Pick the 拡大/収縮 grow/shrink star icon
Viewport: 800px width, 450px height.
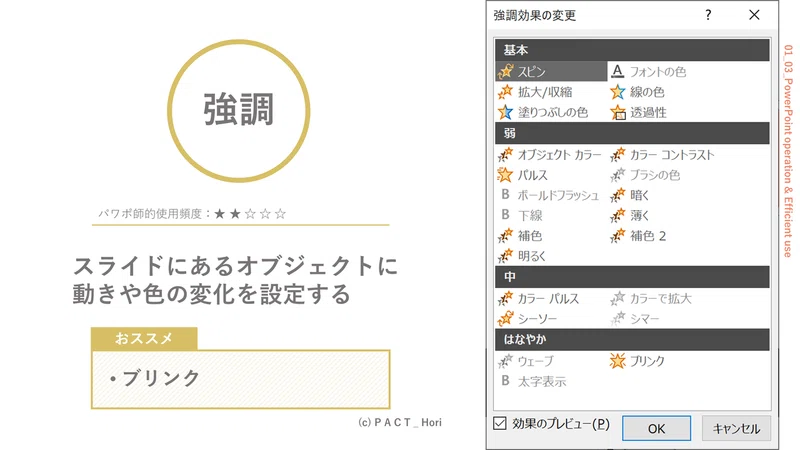505,92
